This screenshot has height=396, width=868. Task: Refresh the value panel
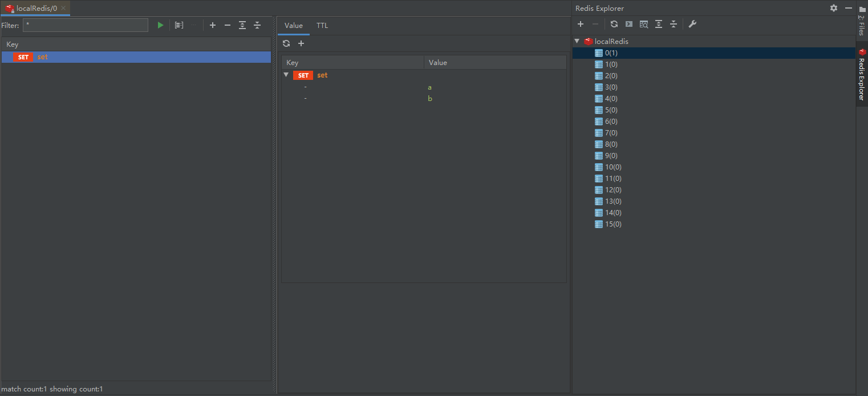pyautogui.click(x=286, y=43)
